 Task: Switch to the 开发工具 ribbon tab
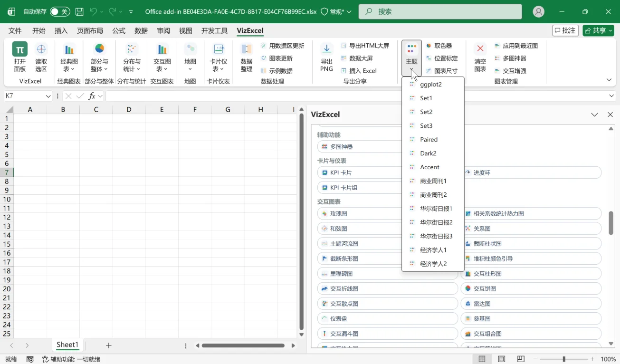tap(215, 31)
